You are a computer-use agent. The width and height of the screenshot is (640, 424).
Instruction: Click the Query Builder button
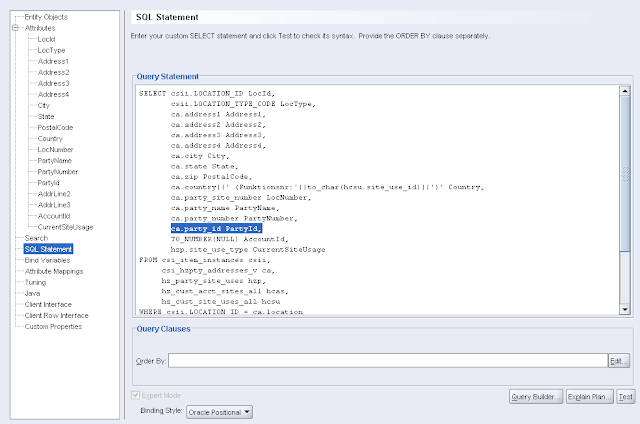pos(536,396)
